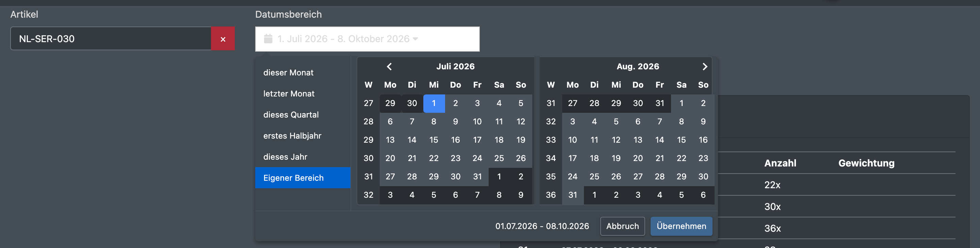Click the Übernehmen button
The width and height of the screenshot is (980, 248).
(x=681, y=226)
